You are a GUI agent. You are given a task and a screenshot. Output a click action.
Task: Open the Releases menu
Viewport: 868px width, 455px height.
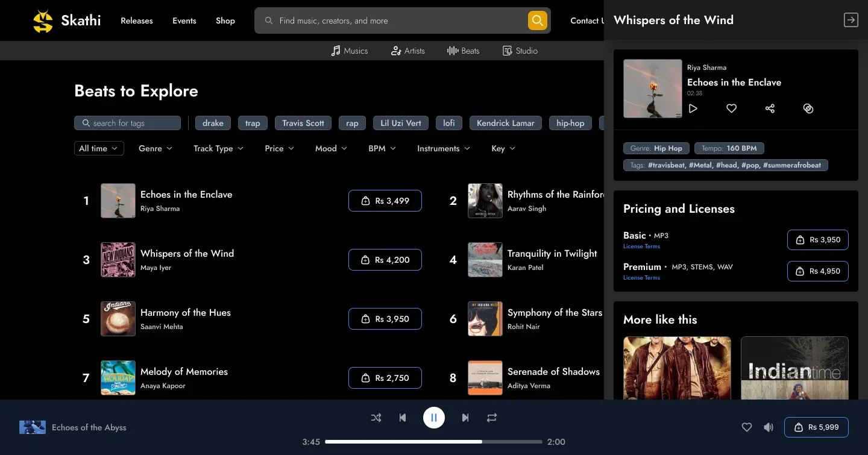137,20
